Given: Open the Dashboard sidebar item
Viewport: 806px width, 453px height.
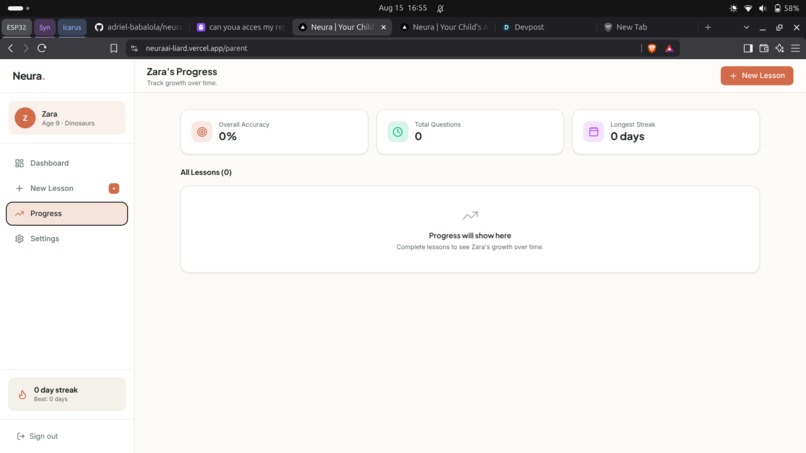Looking at the screenshot, I should tap(67, 163).
